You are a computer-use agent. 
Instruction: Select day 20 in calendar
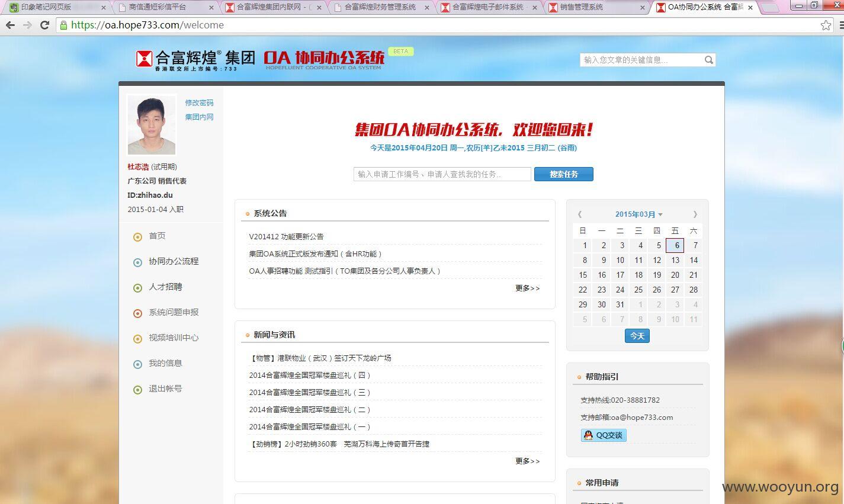[x=675, y=275]
